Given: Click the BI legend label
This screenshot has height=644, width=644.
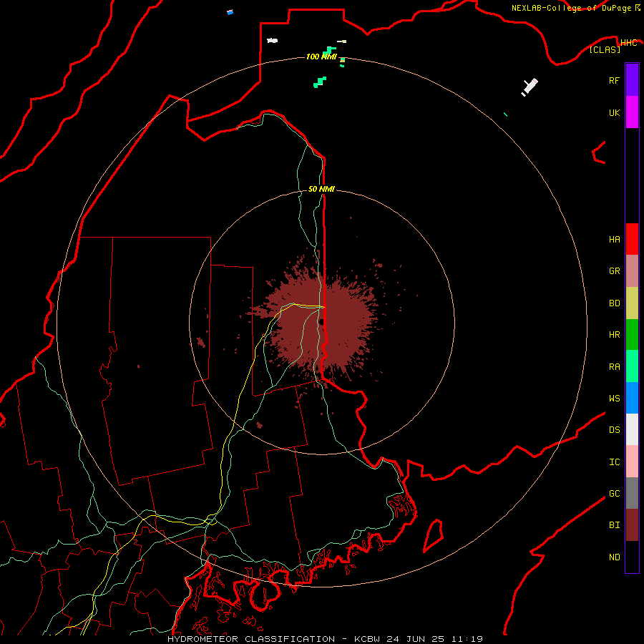Looking at the screenshot, I should click(614, 525).
